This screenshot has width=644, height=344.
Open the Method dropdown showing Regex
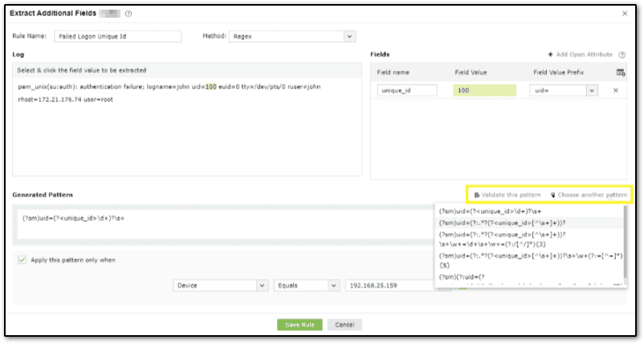[x=292, y=36]
